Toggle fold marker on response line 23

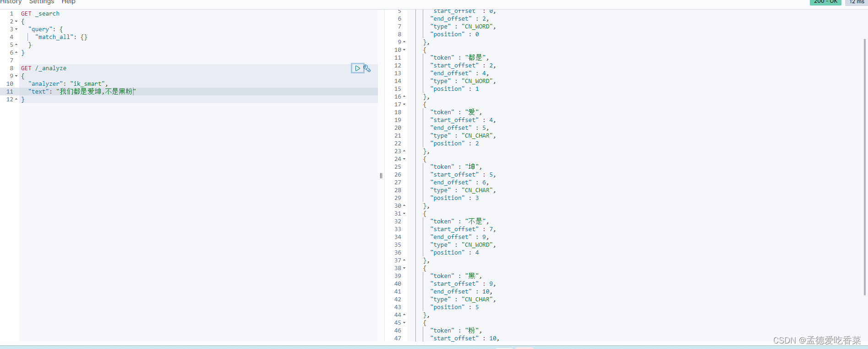tap(404, 151)
